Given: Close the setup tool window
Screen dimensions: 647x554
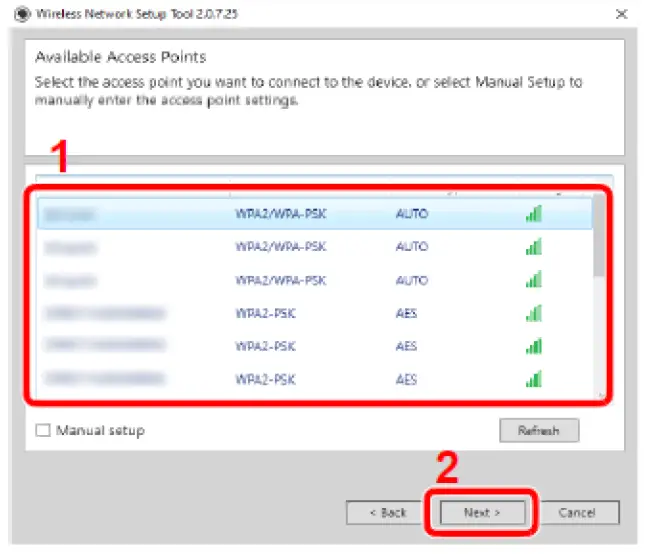Looking at the screenshot, I should click(x=621, y=14).
